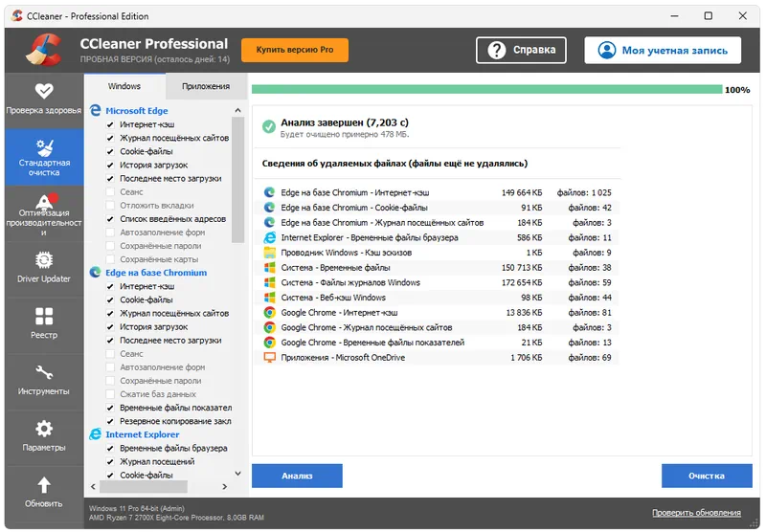The image size is (766, 532).
Task: Click Internet Explorer icon in results list
Action: (x=270, y=237)
